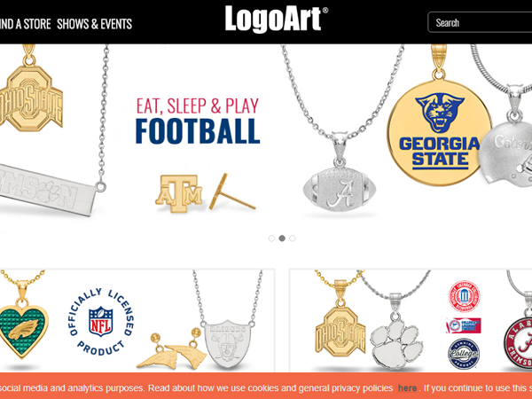Open the cookie policy 'here' link

pos(407,388)
